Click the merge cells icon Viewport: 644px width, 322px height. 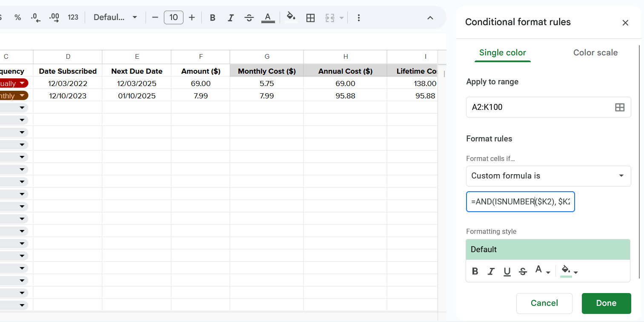click(330, 17)
